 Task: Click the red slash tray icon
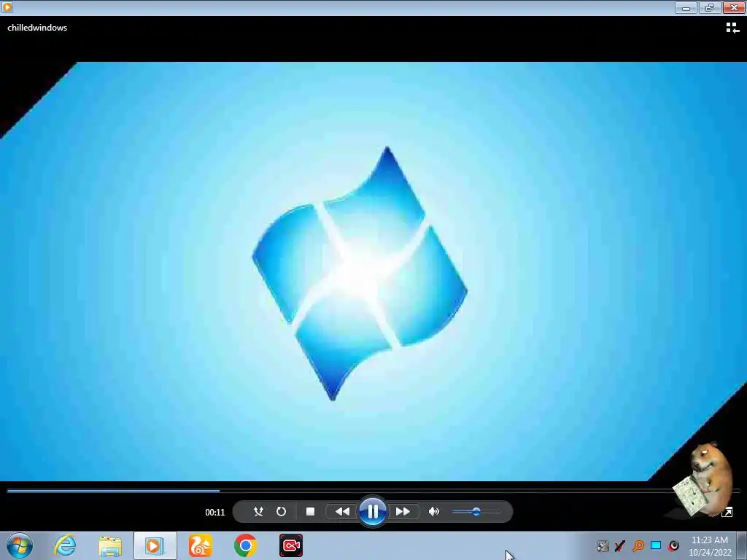(x=620, y=545)
